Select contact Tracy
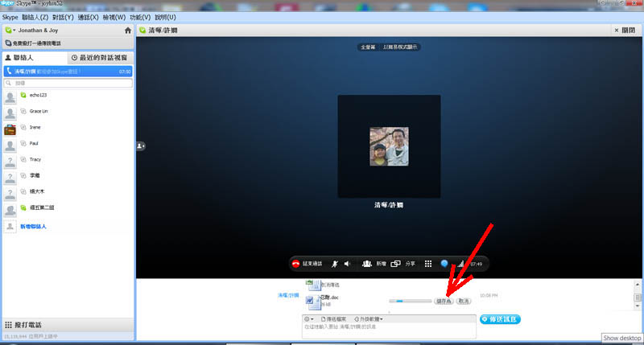The height and width of the screenshot is (345, 644). pyautogui.click(x=68, y=161)
